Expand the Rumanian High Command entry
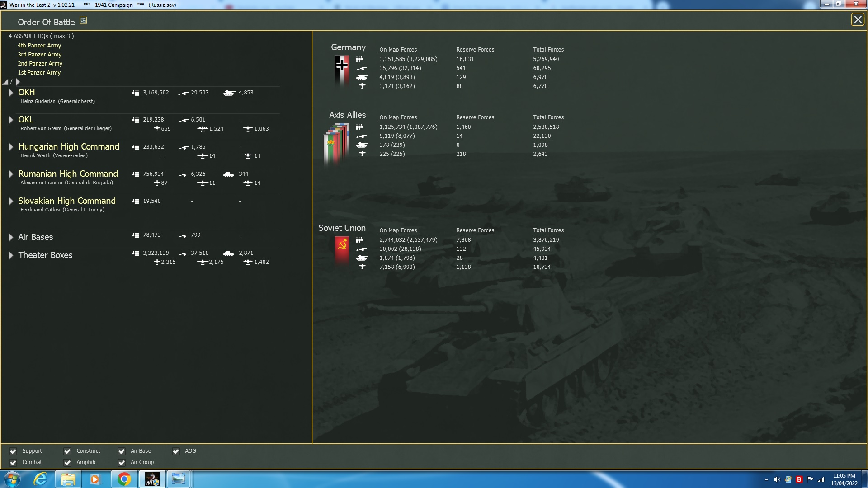 [11, 174]
